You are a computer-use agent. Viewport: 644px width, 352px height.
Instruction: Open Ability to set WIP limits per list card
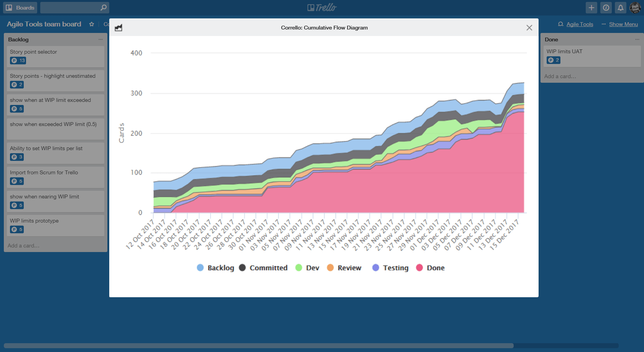tap(56, 153)
